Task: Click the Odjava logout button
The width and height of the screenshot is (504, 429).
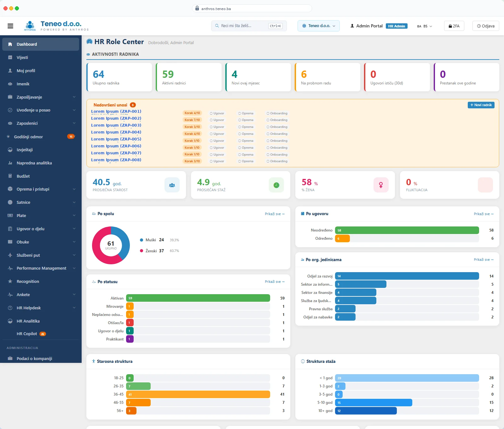Action: 486,26
